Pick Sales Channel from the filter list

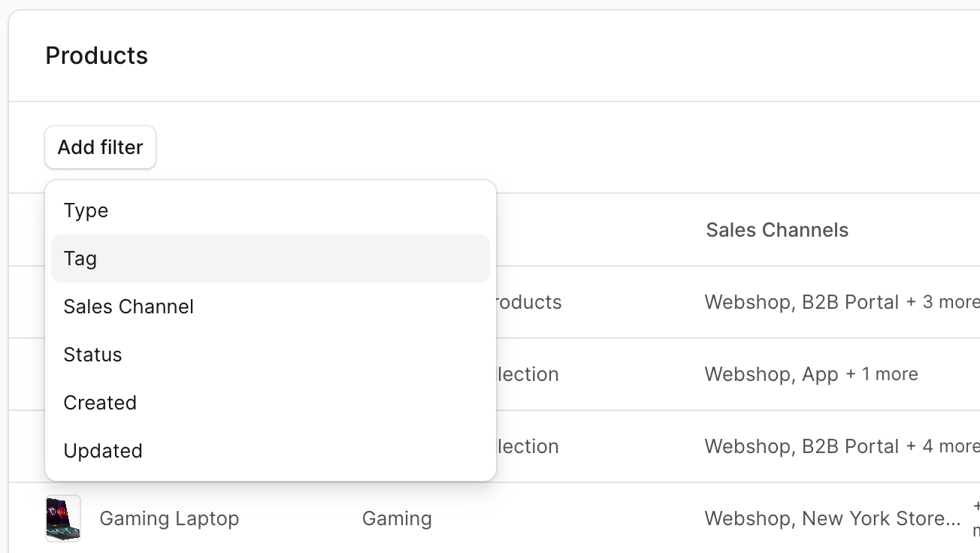(x=129, y=307)
